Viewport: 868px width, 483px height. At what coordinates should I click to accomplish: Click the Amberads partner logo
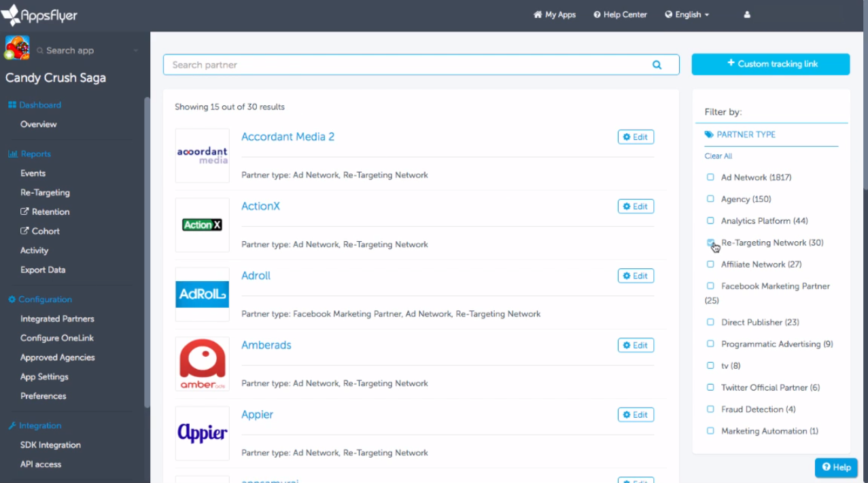pyautogui.click(x=202, y=363)
